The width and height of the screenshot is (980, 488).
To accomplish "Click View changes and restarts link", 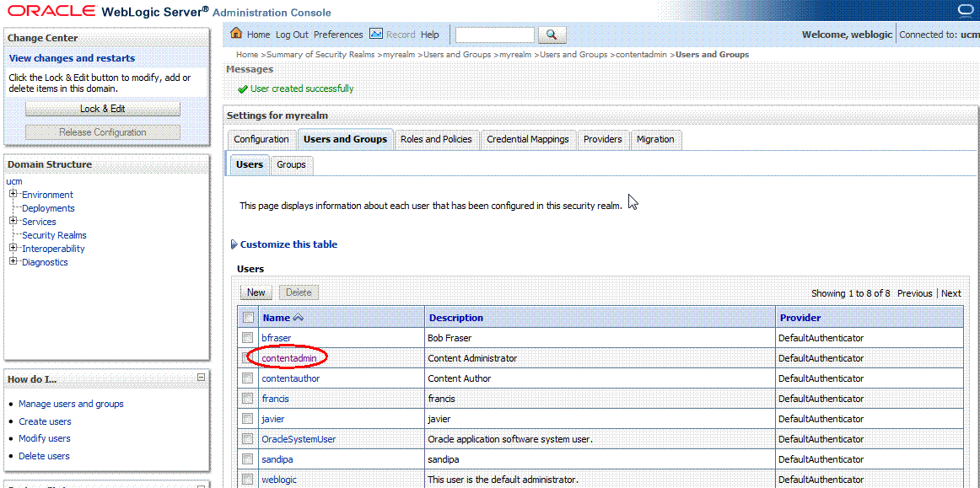I will click(x=72, y=58).
